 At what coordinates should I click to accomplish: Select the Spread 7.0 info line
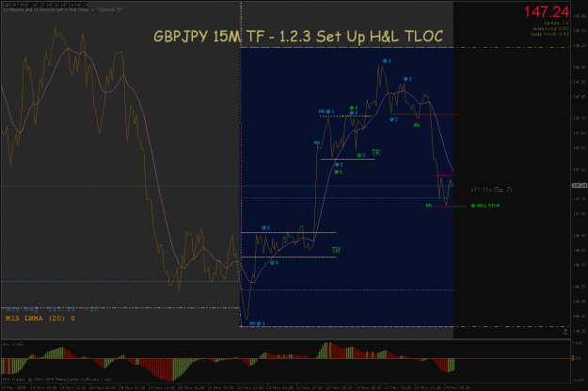(x=556, y=23)
